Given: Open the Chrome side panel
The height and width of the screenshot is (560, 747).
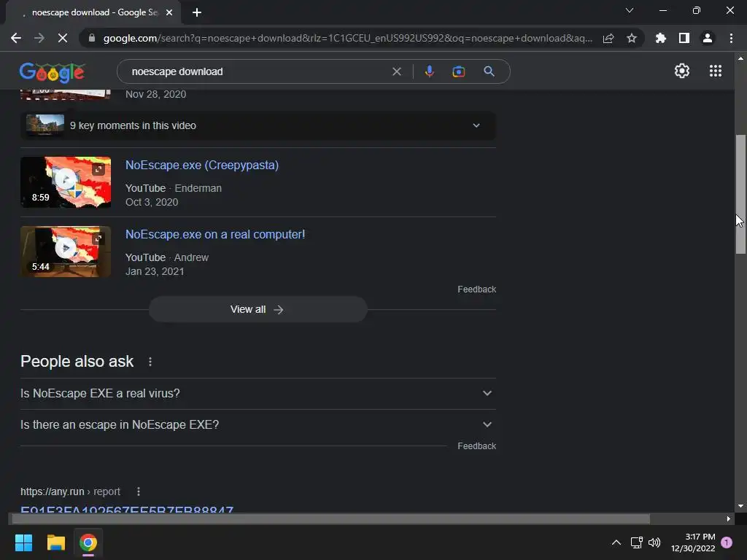Looking at the screenshot, I should [684, 38].
